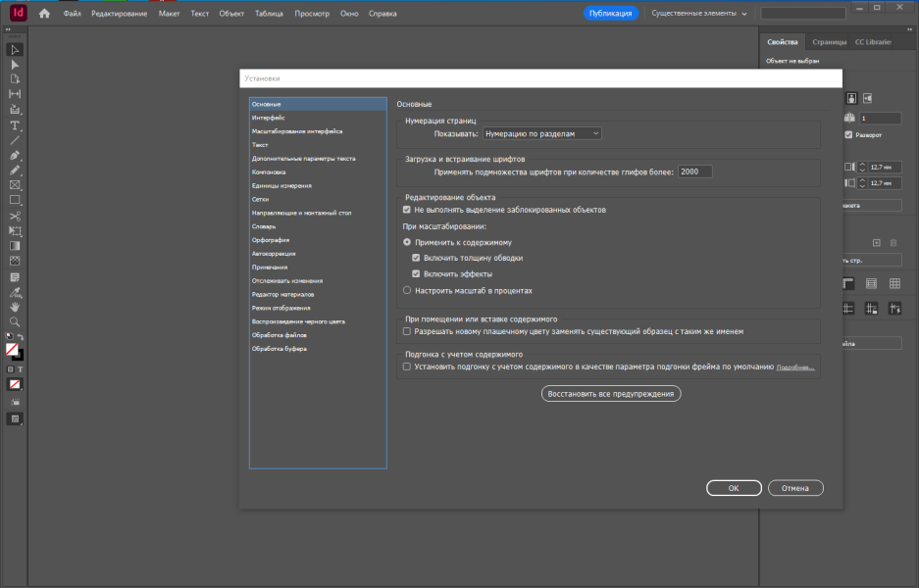Switch to the 'Страницы' panel tab
Viewport: 919px width, 588px height.
pos(829,42)
